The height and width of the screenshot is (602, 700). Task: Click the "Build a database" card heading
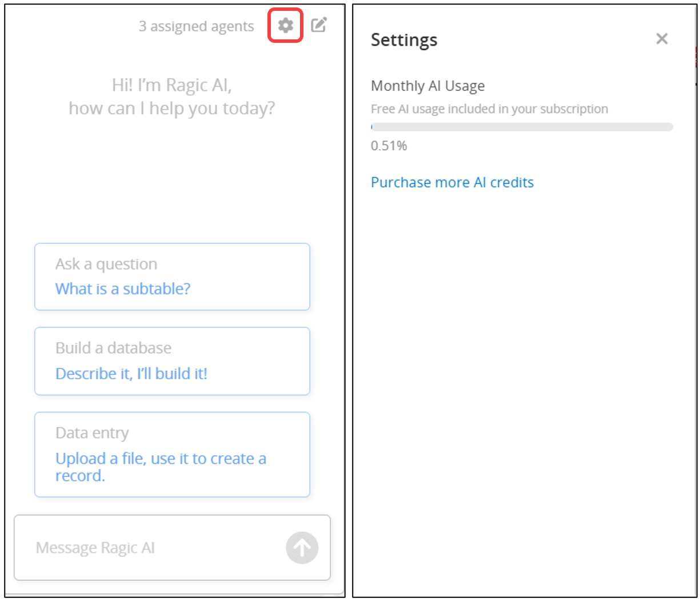pyautogui.click(x=113, y=348)
